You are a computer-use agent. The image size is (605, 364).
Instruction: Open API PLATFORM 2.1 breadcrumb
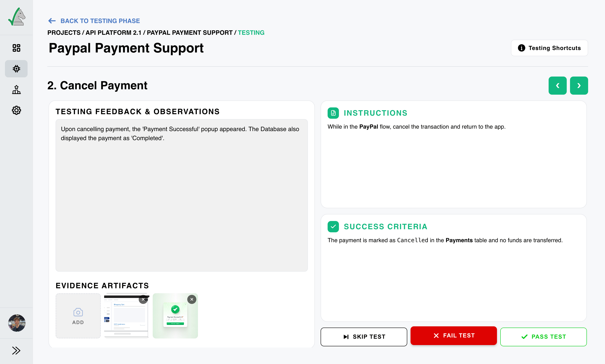pyautogui.click(x=113, y=33)
